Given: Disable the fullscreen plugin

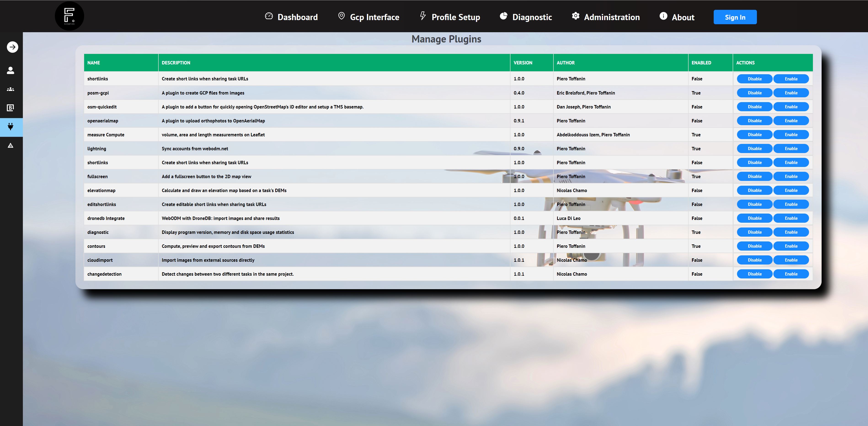Looking at the screenshot, I should (754, 177).
